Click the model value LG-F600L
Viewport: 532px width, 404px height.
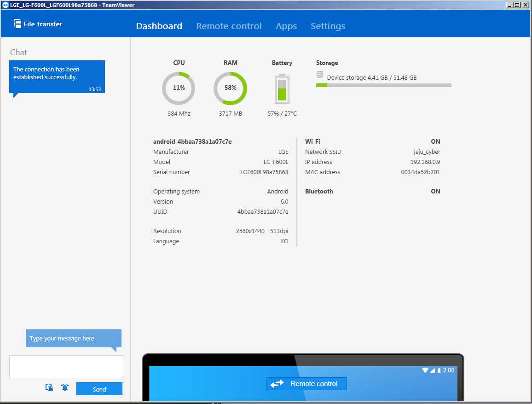pos(276,162)
